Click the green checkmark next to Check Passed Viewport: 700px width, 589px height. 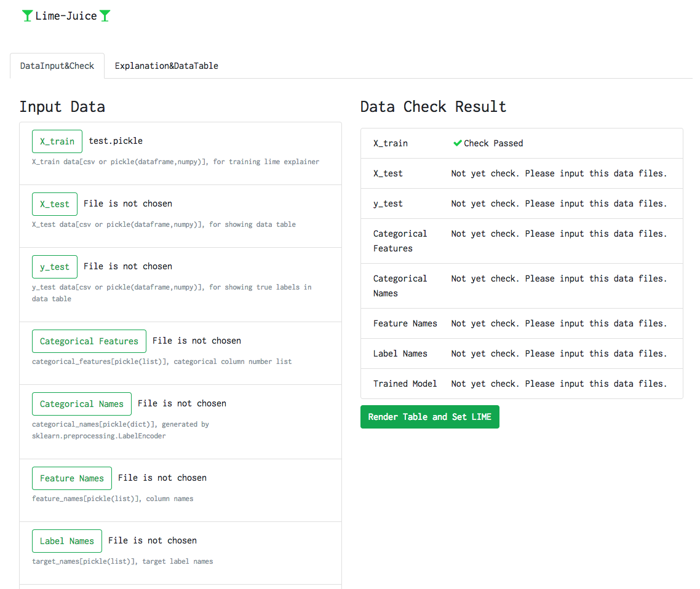click(457, 143)
